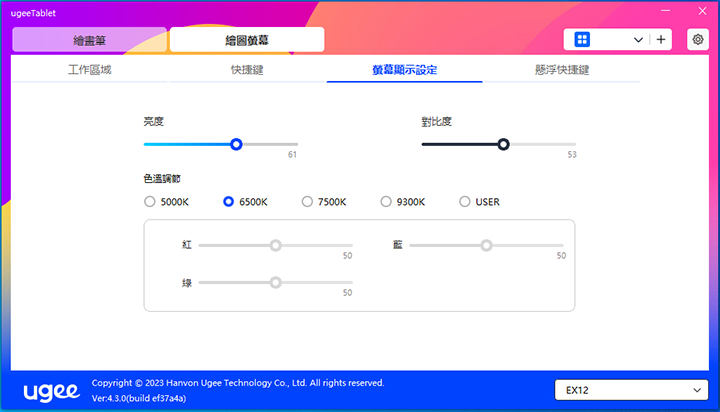Click the 繪圖螢幕 button
The height and width of the screenshot is (412, 720).
[x=247, y=40]
